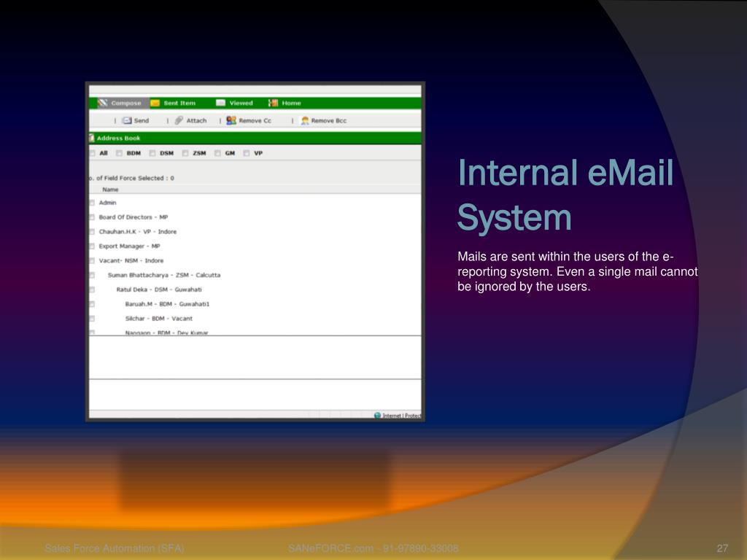
Task: Click the slide number 27
Action: coord(722,548)
